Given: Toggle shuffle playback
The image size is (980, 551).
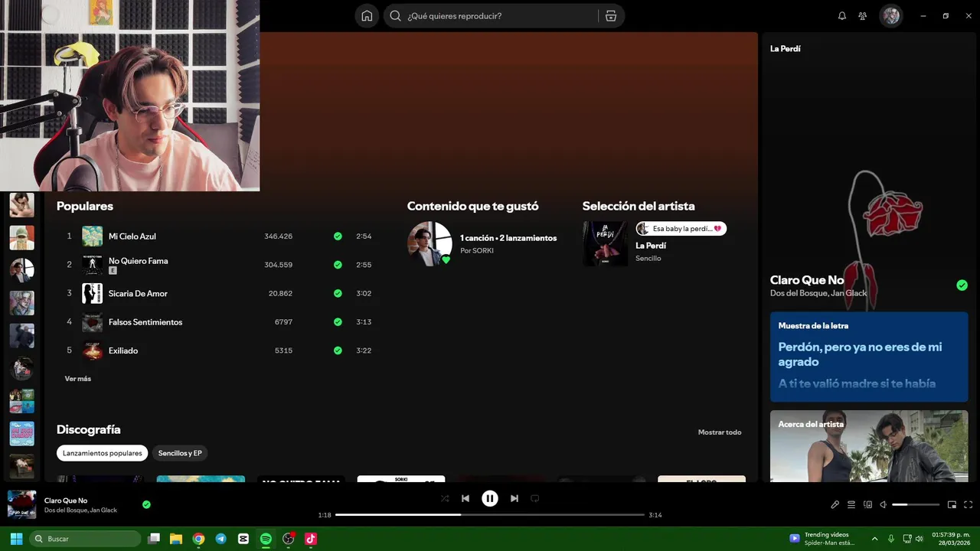Looking at the screenshot, I should click(x=445, y=498).
